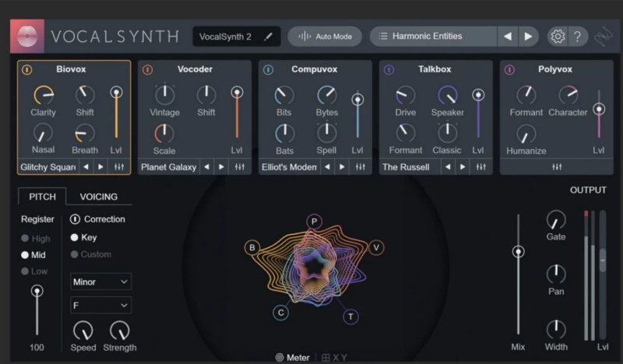Toggle Vocoder module power

click(x=147, y=70)
